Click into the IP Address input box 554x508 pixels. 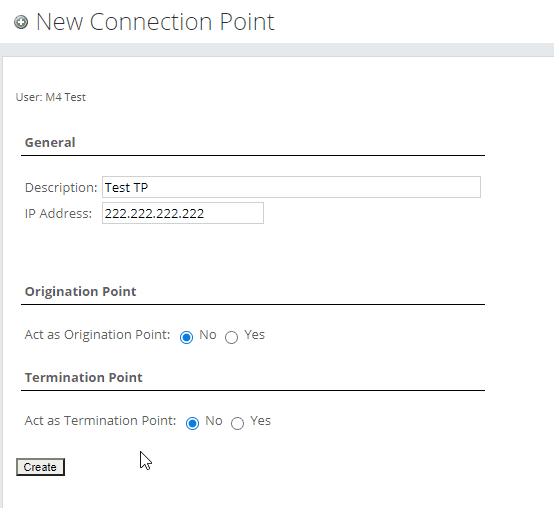click(x=183, y=213)
